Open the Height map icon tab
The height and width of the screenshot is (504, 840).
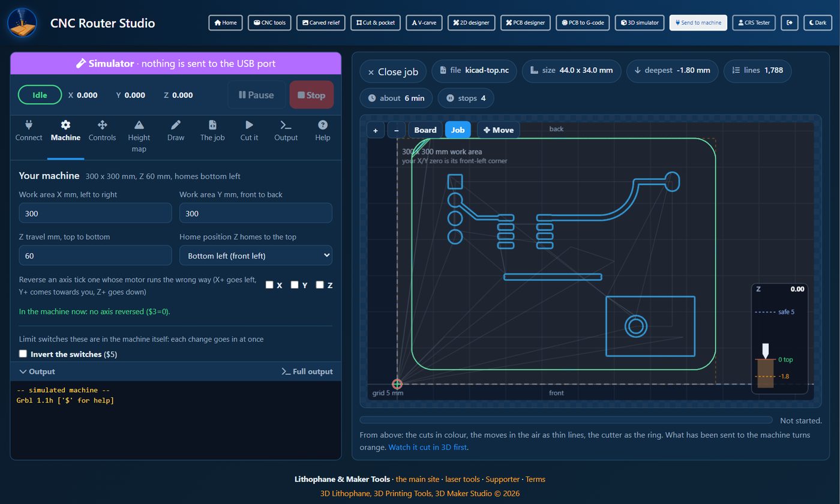click(139, 125)
